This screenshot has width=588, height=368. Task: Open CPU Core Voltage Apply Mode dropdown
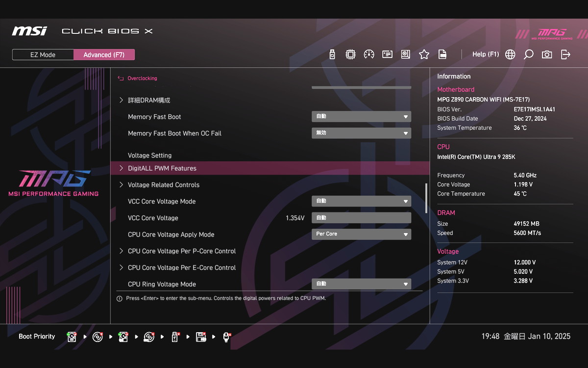point(361,234)
